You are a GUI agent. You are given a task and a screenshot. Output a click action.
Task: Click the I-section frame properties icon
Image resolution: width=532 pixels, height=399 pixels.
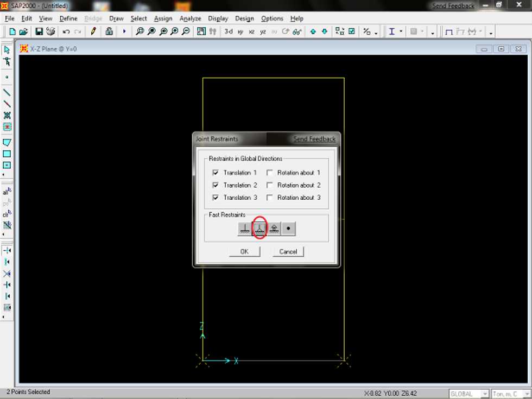[392, 31]
